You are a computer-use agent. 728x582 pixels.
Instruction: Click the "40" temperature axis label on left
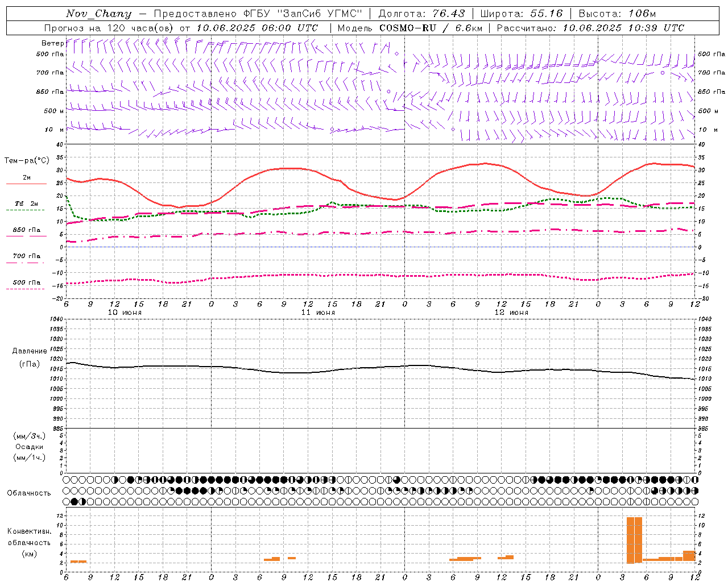60,145
